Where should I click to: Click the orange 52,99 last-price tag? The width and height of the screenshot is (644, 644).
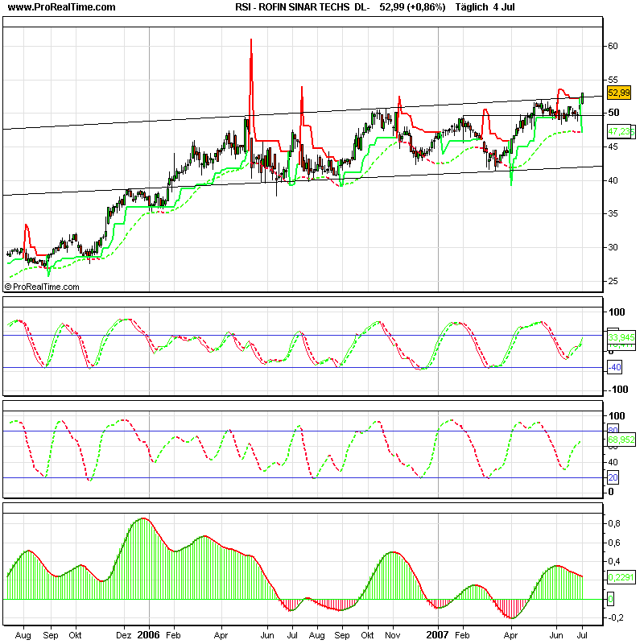point(619,93)
